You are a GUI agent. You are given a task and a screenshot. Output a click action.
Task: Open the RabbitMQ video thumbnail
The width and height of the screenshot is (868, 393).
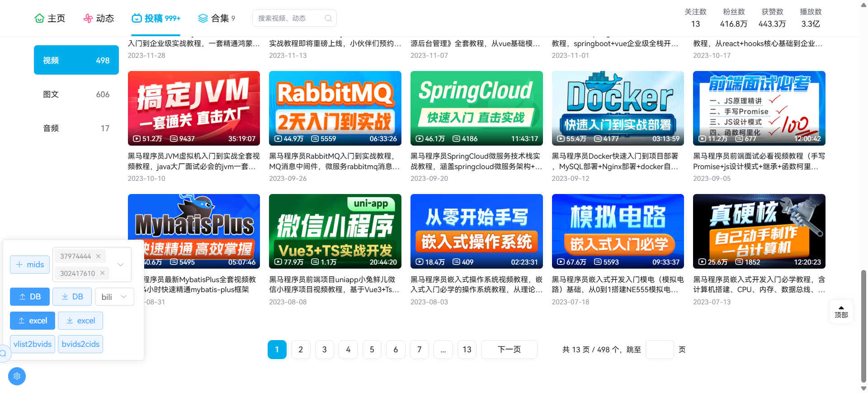click(335, 108)
